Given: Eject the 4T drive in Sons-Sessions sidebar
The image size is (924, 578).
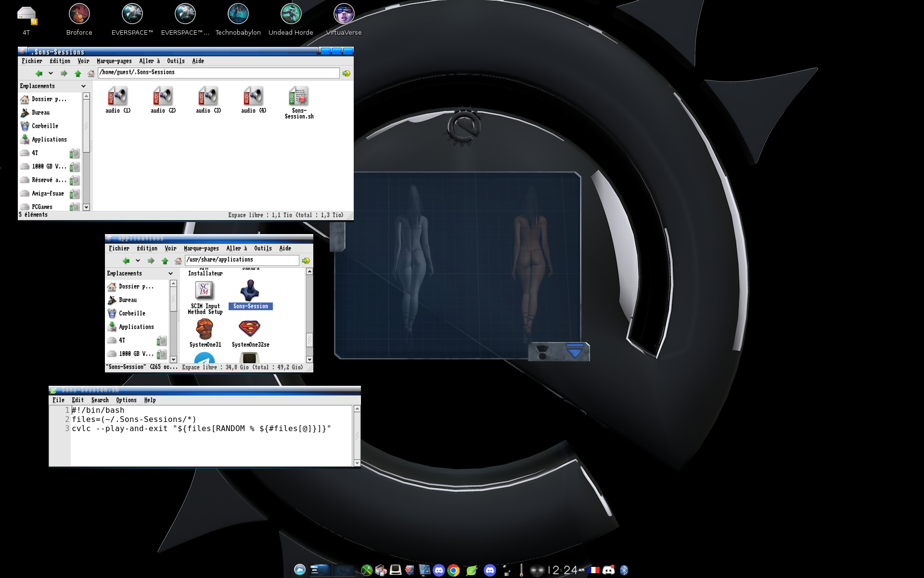Looking at the screenshot, I should click(x=74, y=153).
